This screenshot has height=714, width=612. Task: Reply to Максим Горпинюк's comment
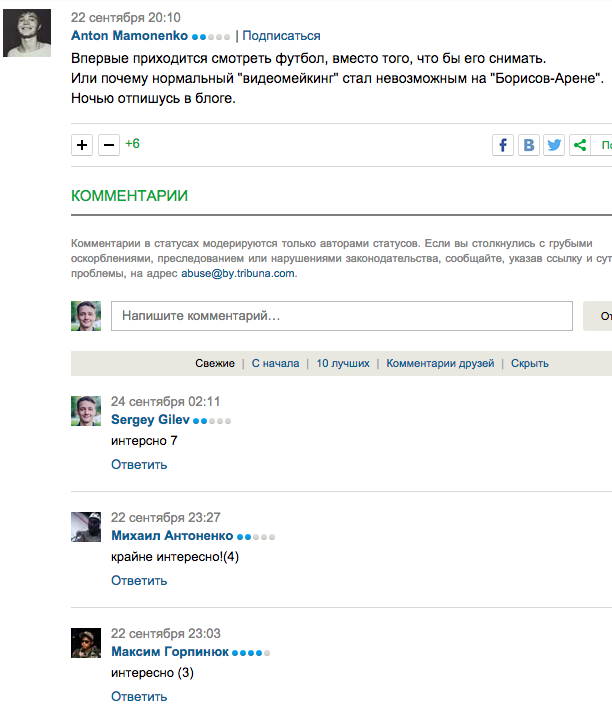tap(139, 697)
